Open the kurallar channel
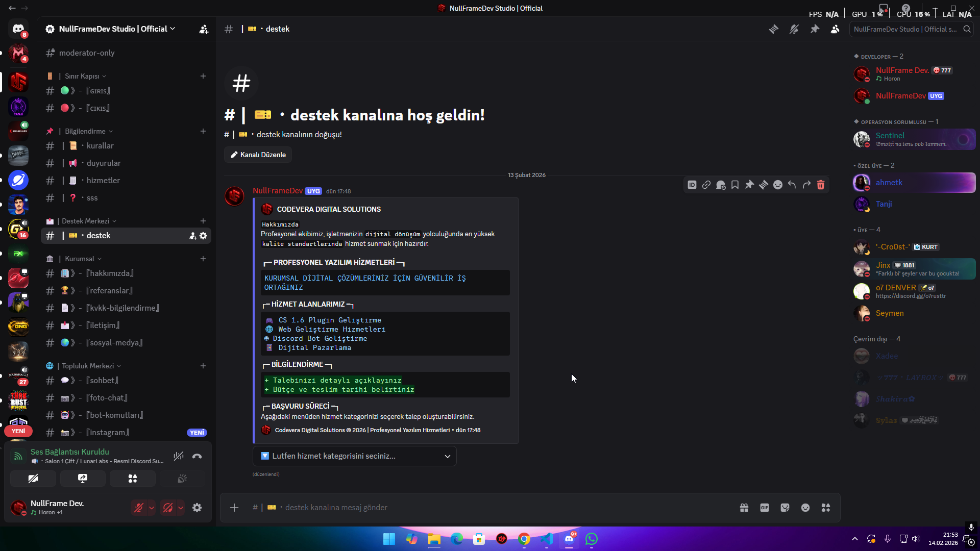The width and height of the screenshot is (980, 551). pyautogui.click(x=126, y=146)
